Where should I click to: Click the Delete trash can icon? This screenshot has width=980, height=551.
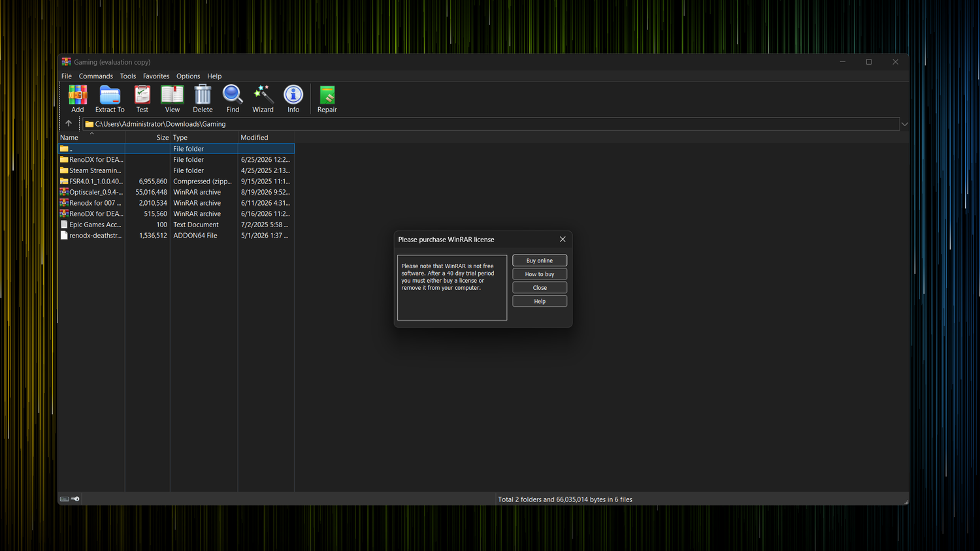pos(203,95)
